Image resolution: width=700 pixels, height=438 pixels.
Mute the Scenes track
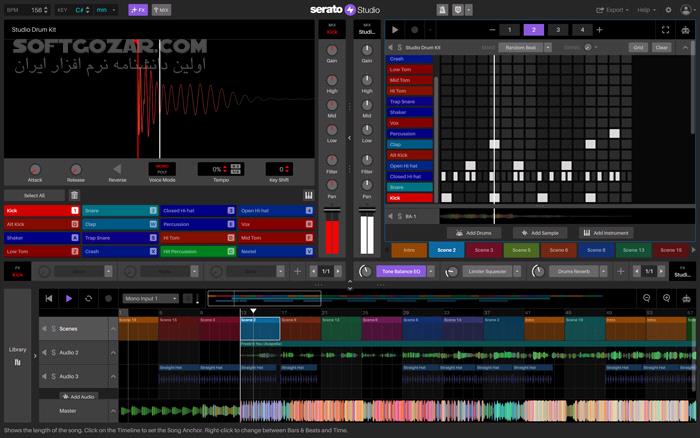[x=44, y=329]
